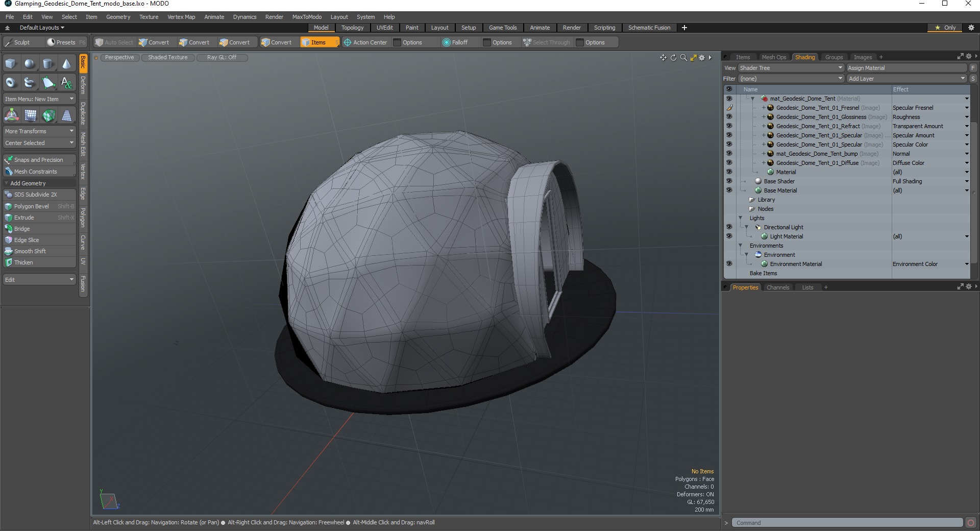This screenshot has height=531, width=980.
Task: Expand the Library tree node
Action: click(752, 200)
